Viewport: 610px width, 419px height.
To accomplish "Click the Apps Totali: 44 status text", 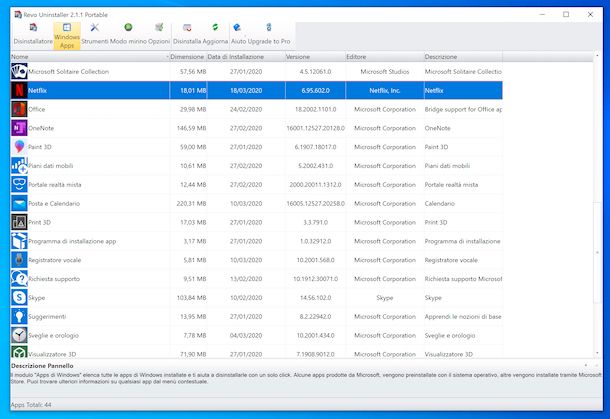I will 31,405.
